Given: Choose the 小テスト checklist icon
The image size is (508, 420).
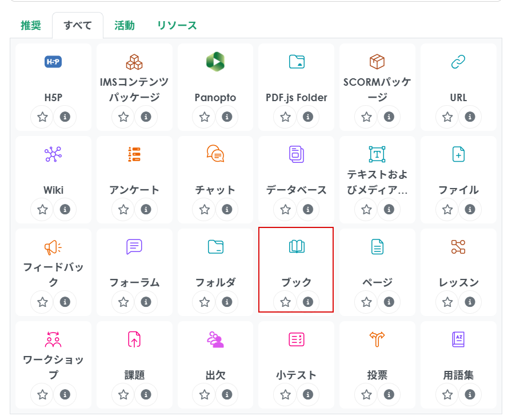Looking at the screenshot, I should pos(297,339).
